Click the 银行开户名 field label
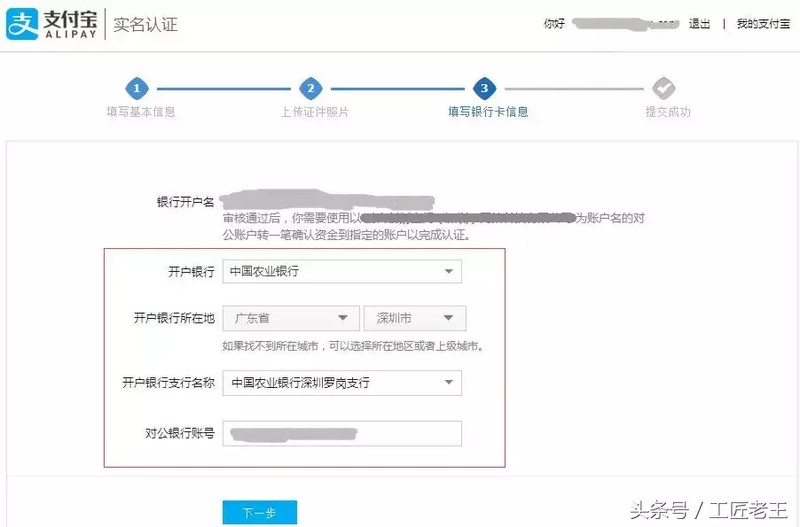Screen dimensions: 800x527 coord(186,202)
